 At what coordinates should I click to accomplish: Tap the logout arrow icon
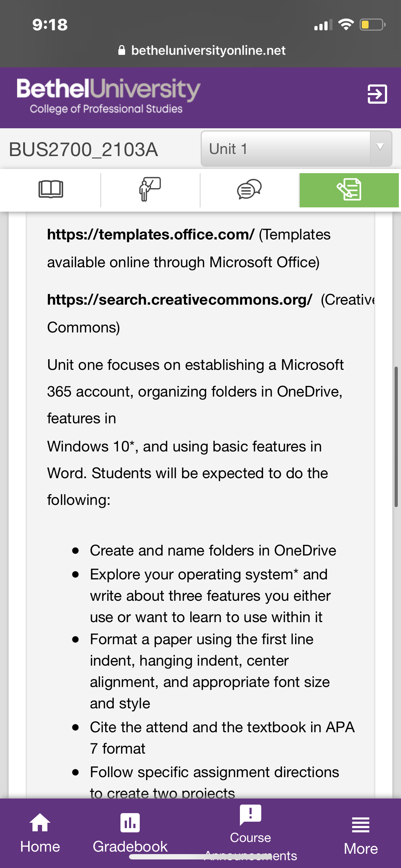(x=377, y=94)
